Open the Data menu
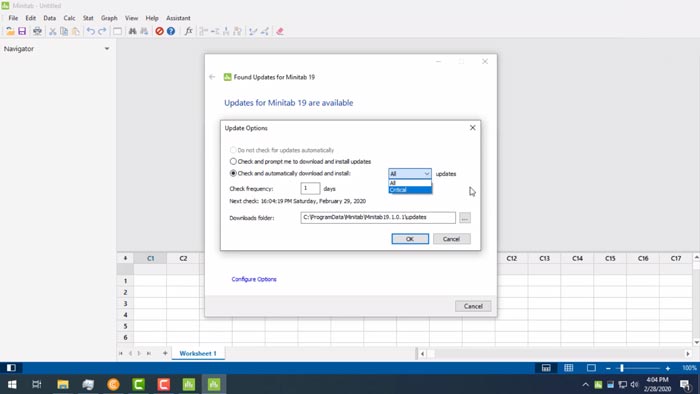 point(50,18)
